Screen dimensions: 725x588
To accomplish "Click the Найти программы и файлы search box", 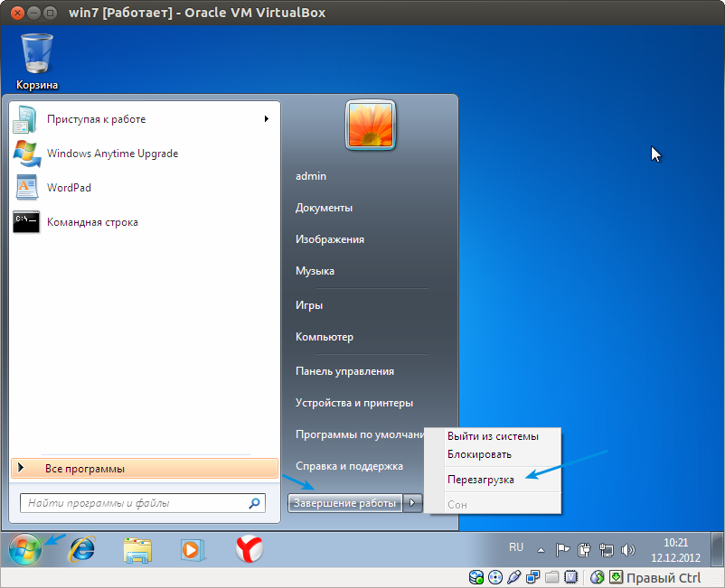I will point(143,503).
